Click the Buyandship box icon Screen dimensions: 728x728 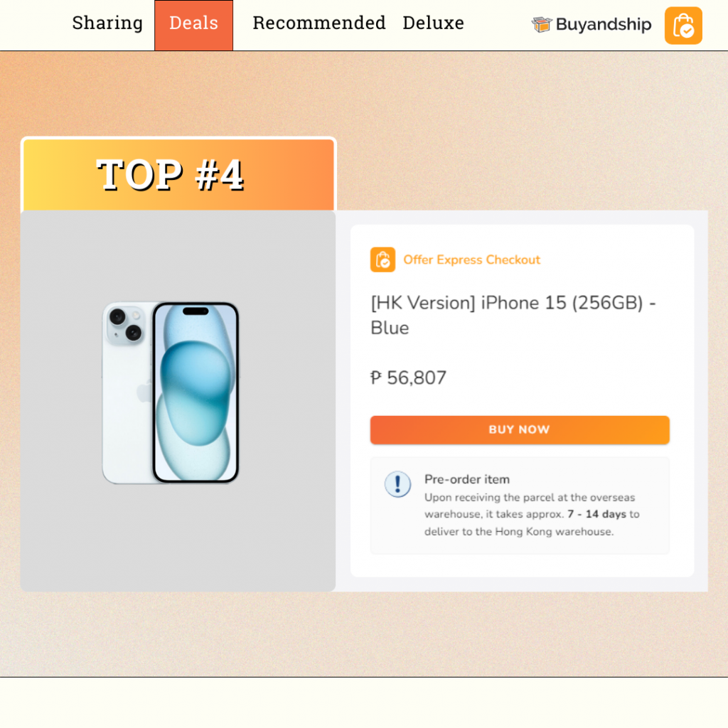pyautogui.click(x=541, y=24)
